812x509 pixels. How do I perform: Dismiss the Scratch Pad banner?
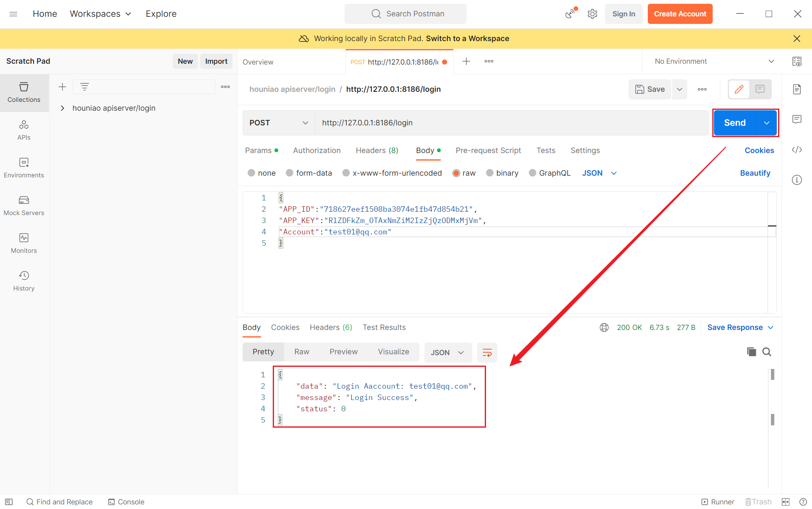point(797,39)
